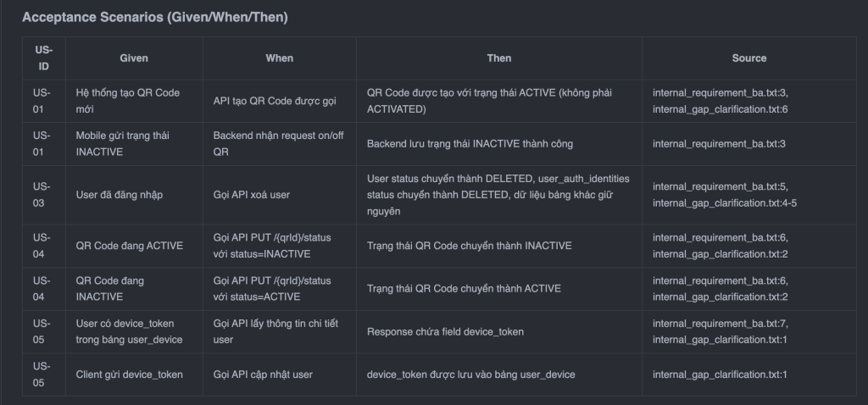Screen dimensions: 868x405
Task: Click "Backend lưu trạng thái INACTIVE thành công"
Action: (470, 143)
